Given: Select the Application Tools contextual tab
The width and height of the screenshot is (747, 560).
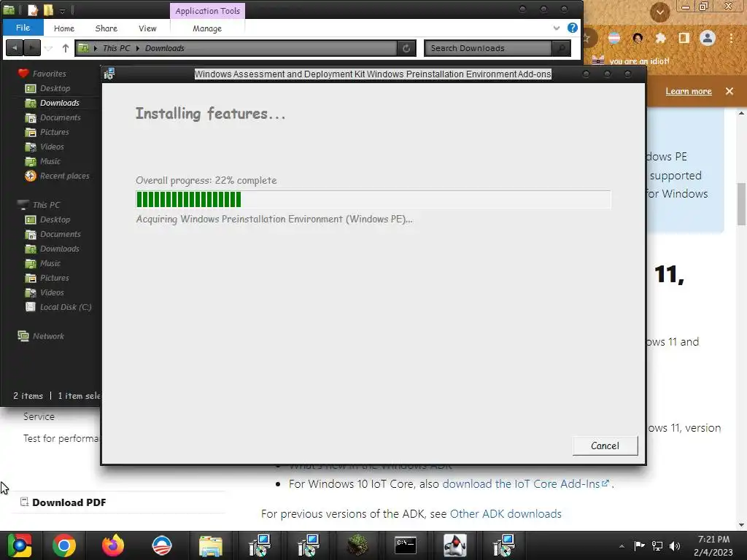Looking at the screenshot, I should tap(207, 11).
